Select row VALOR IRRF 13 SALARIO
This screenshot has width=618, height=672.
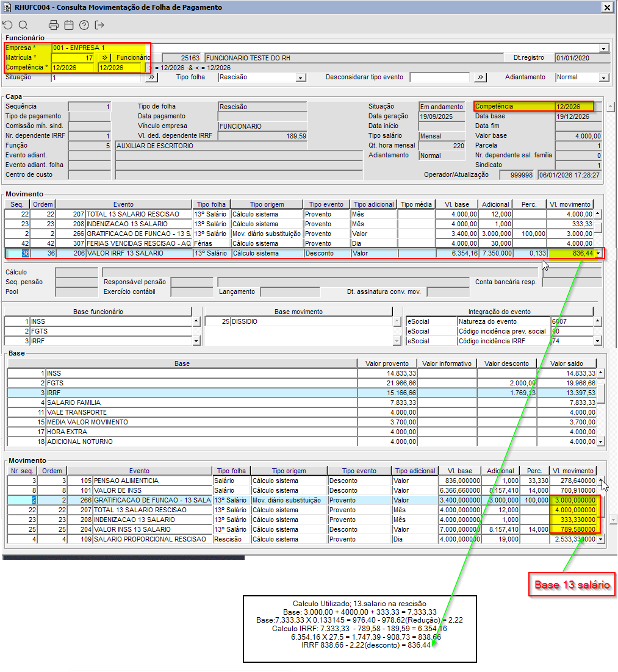tap(299, 253)
